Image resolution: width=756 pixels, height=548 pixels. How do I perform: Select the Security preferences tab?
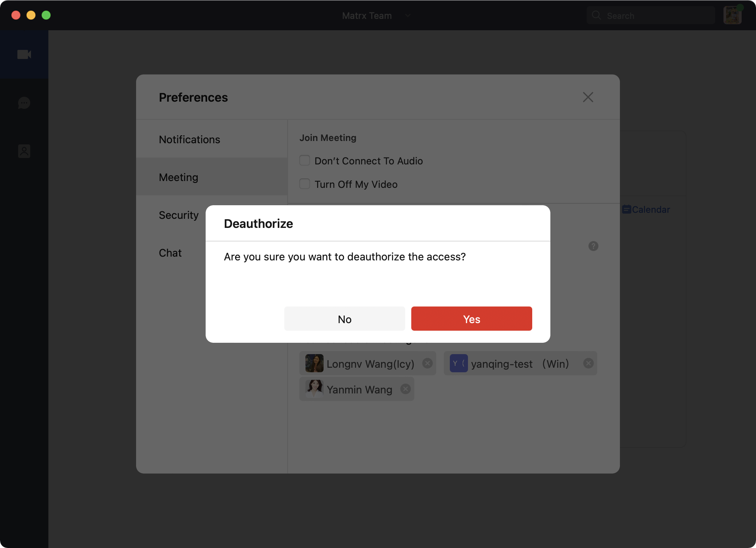coord(178,215)
